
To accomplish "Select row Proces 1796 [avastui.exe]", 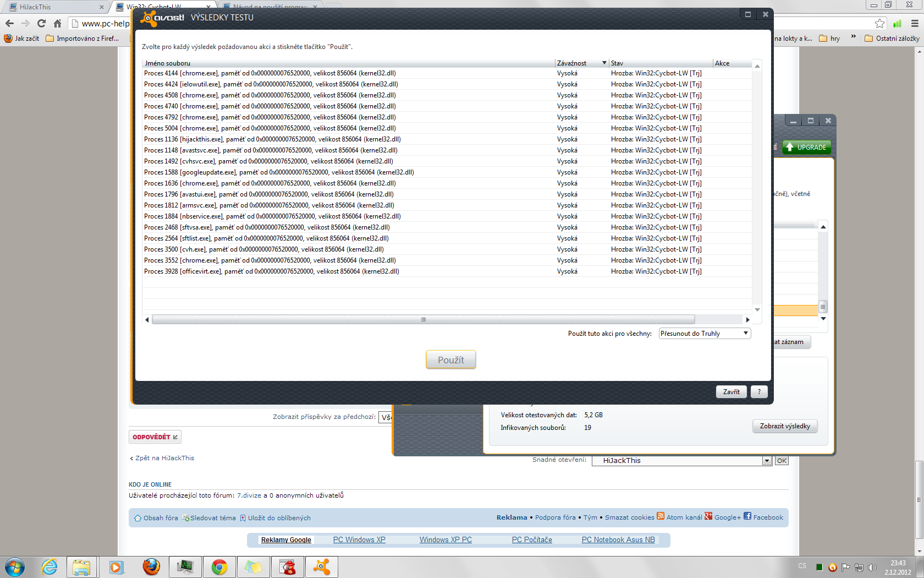I will pyautogui.click(x=447, y=194).
